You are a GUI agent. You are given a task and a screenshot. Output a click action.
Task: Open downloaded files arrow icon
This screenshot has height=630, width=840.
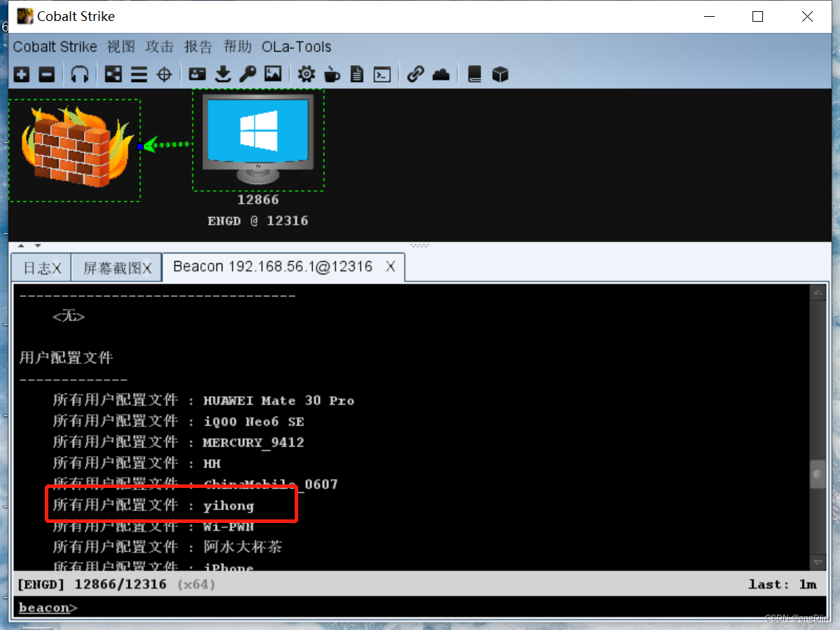(x=223, y=74)
